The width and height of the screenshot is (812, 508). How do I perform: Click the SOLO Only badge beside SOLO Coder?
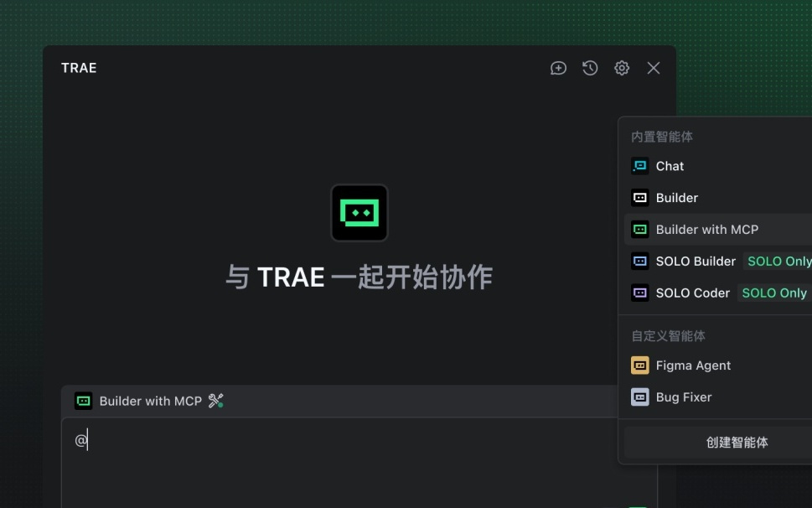coord(773,293)
